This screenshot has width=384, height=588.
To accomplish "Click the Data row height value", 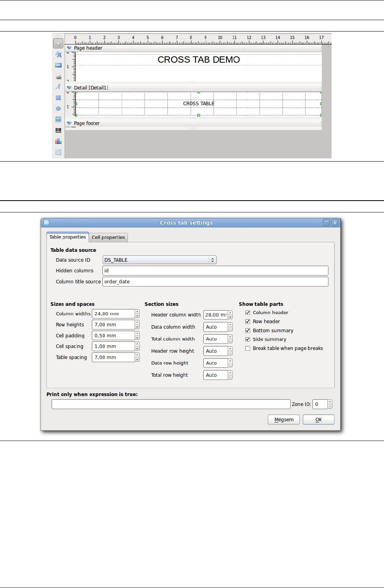I will click(x=216, y=363).
